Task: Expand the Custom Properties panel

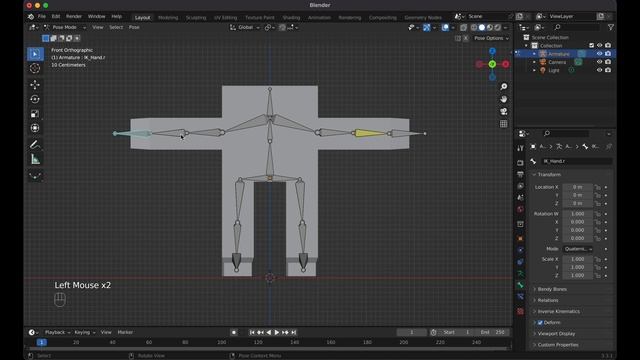Action: [558, 344]
